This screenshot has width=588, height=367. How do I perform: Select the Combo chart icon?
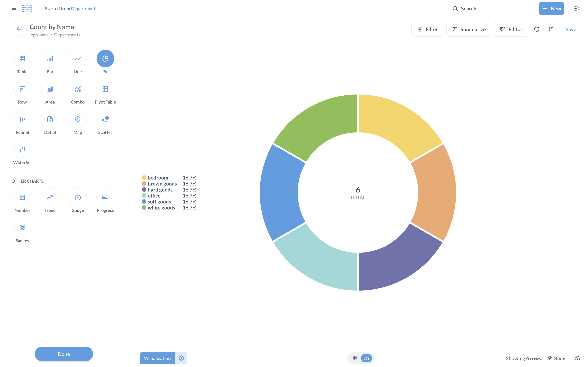tap(78, 89)
